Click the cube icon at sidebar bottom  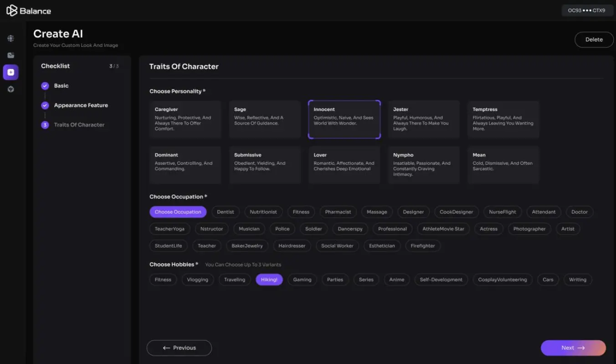(x=10, y=89)
